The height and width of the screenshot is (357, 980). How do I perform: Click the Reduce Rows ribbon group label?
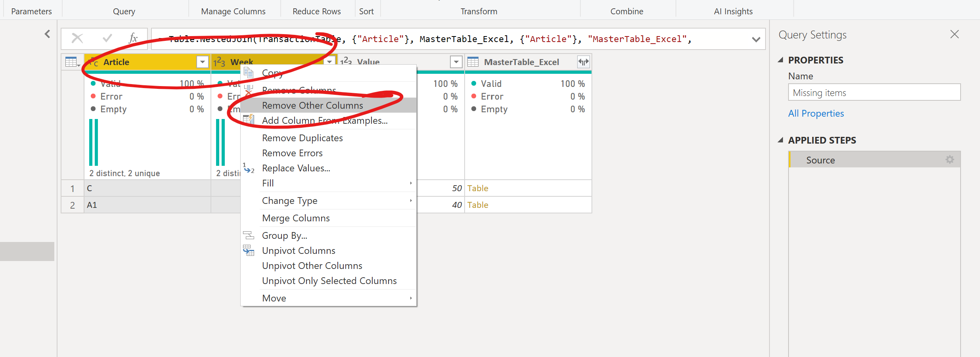(316, 12)
